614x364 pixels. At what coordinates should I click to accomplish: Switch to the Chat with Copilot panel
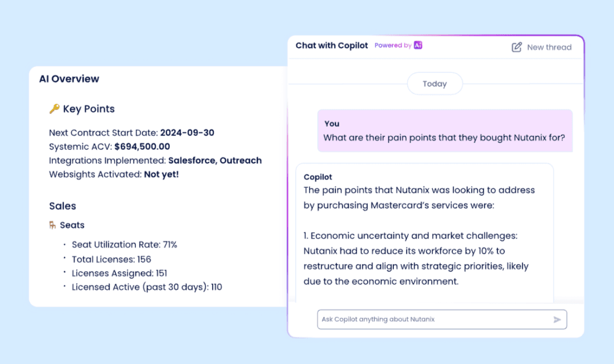pyautogui.click(x=332, y=45)
